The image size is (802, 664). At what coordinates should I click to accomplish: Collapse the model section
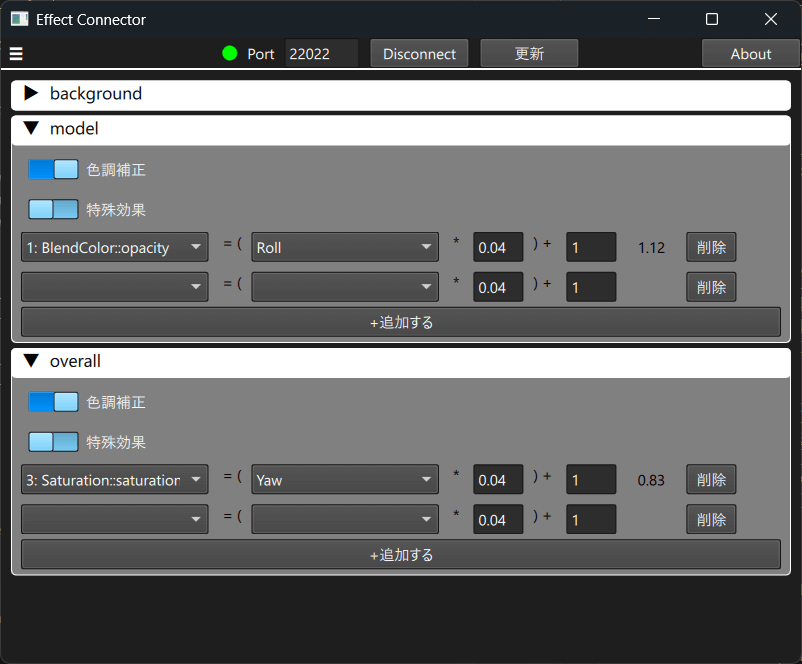31,129
